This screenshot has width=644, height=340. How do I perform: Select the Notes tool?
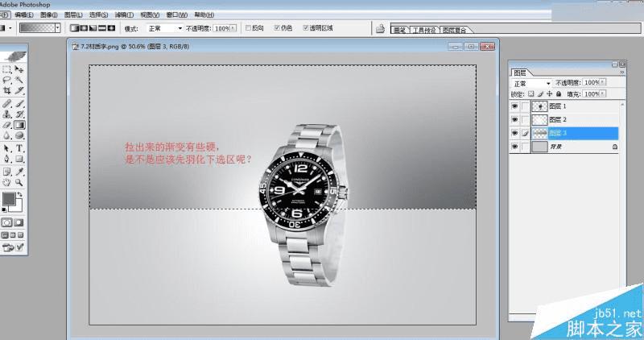pyautogui.click(x=6, y=172)
